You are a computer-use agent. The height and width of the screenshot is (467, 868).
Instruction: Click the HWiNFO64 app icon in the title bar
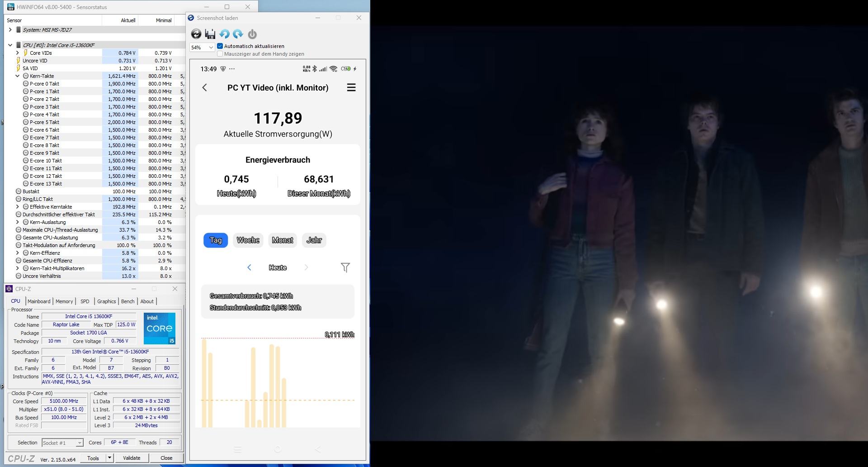click(x=10, y=7)
